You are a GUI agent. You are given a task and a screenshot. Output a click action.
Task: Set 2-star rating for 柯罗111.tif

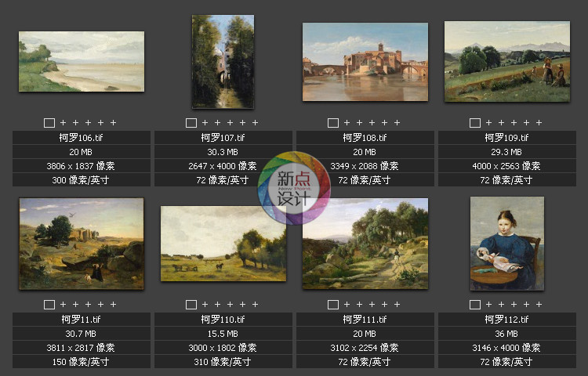coord(359,304)
